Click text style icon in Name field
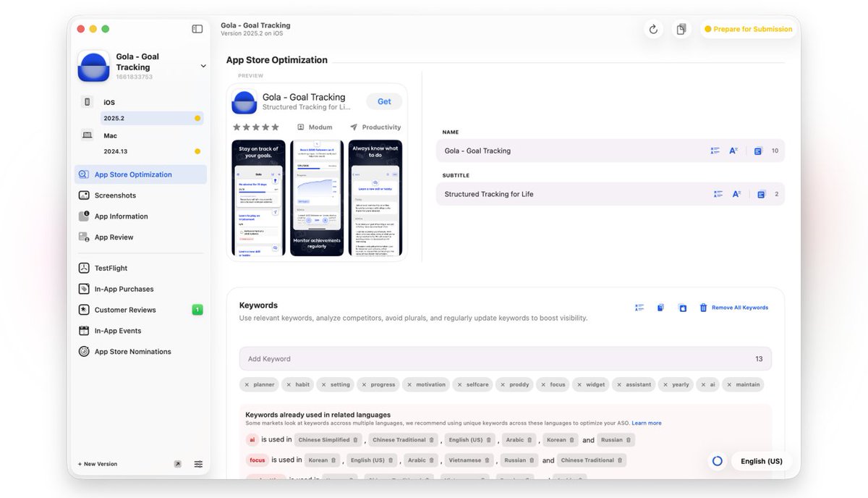This screenshot has width=868, height=498. point(733,151)
